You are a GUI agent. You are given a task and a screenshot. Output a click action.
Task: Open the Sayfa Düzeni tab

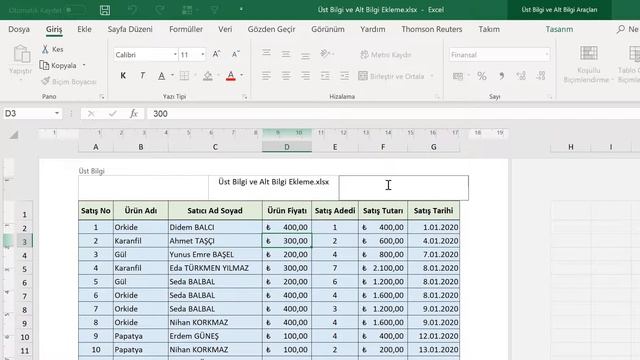pos(130,29)
